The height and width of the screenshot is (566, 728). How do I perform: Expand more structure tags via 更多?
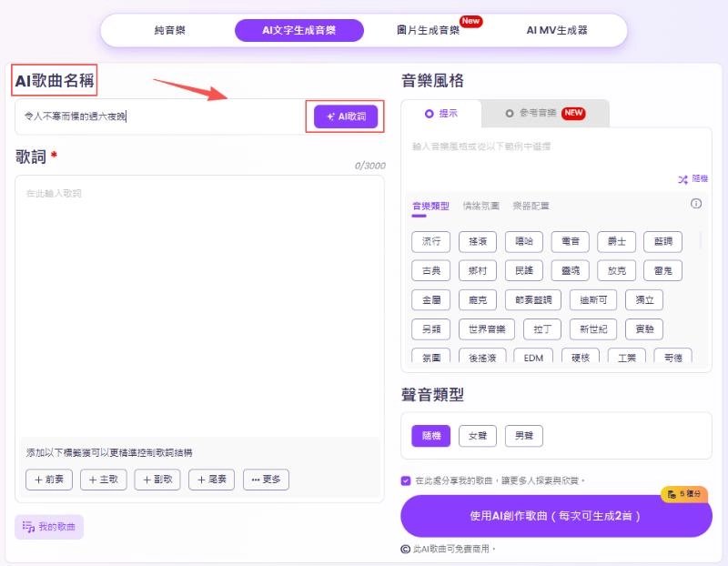coord(266,480)
